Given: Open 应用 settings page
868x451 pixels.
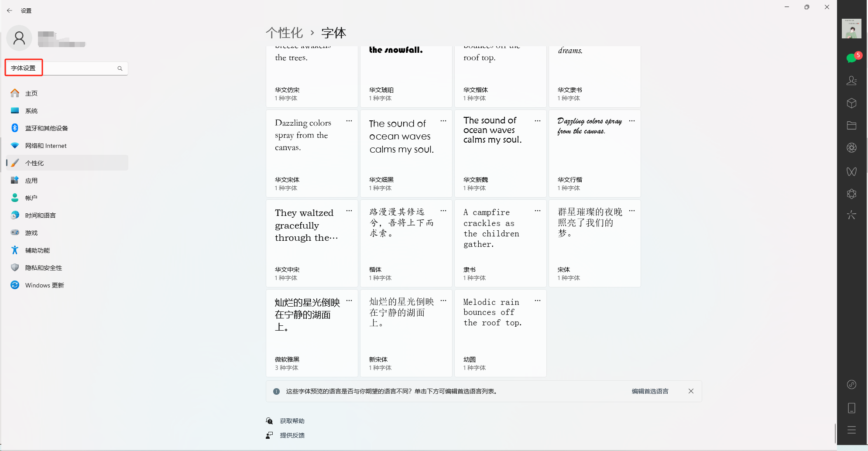Looking at the screenshot, I should tap(67, 181).
